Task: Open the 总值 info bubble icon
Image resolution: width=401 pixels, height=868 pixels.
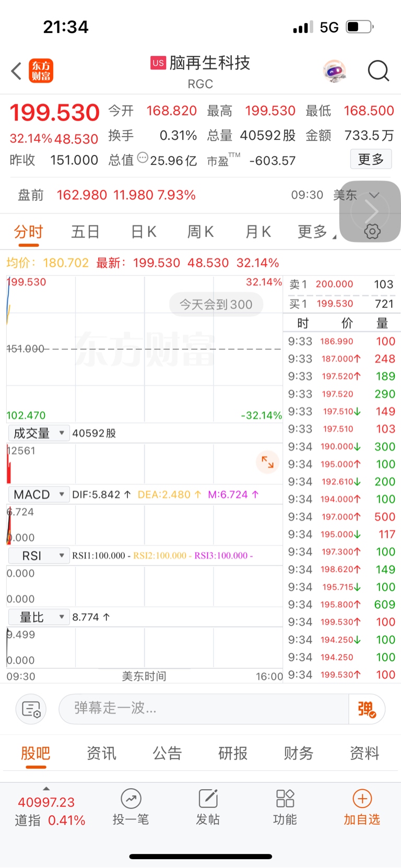Action: point(143,158)
